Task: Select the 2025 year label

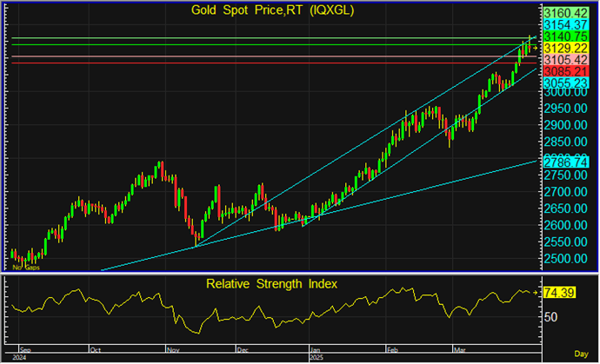Action: 317,356
